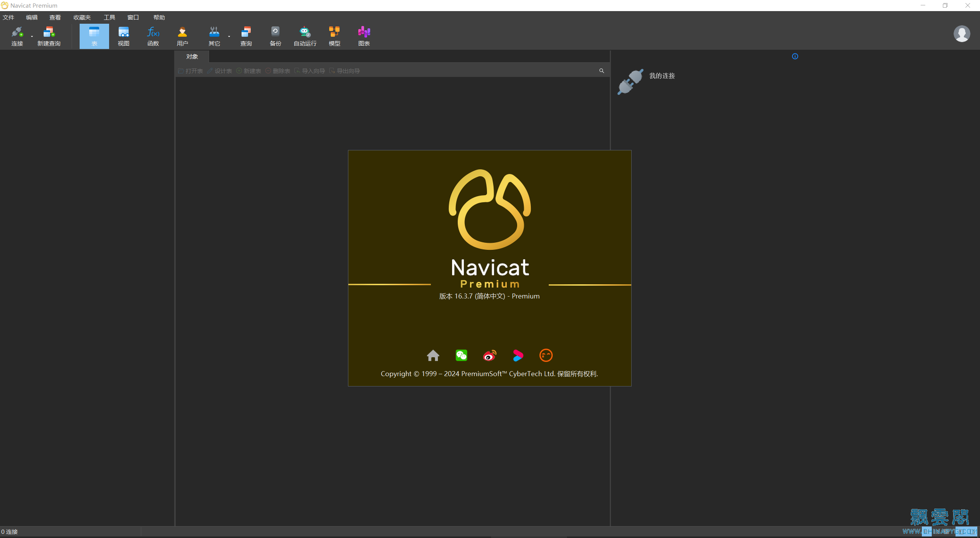
Task: Open the home icon on splash screen
Action: 433,355
